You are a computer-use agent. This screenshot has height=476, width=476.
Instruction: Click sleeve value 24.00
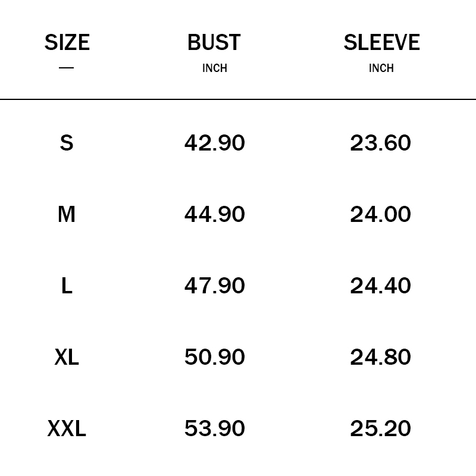tap(381, 214)
